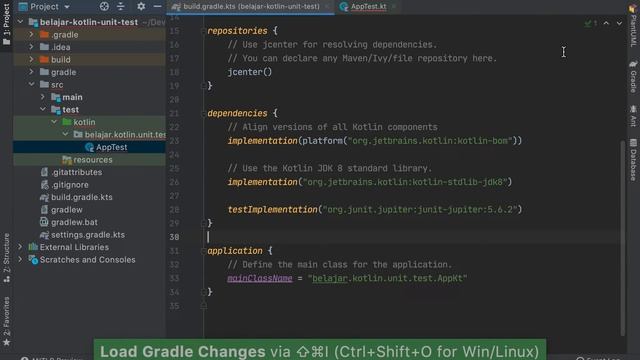Expand the .idea folder

click(31, 47)
